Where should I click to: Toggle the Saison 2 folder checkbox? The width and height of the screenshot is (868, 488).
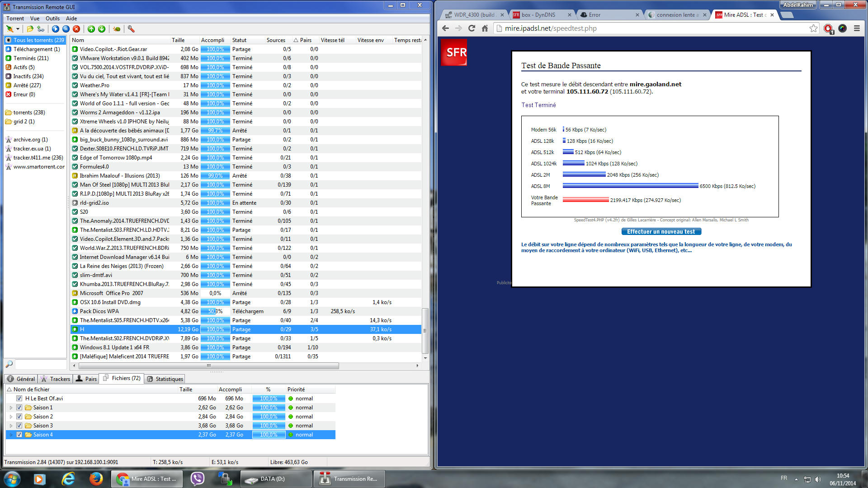(19, 417)
